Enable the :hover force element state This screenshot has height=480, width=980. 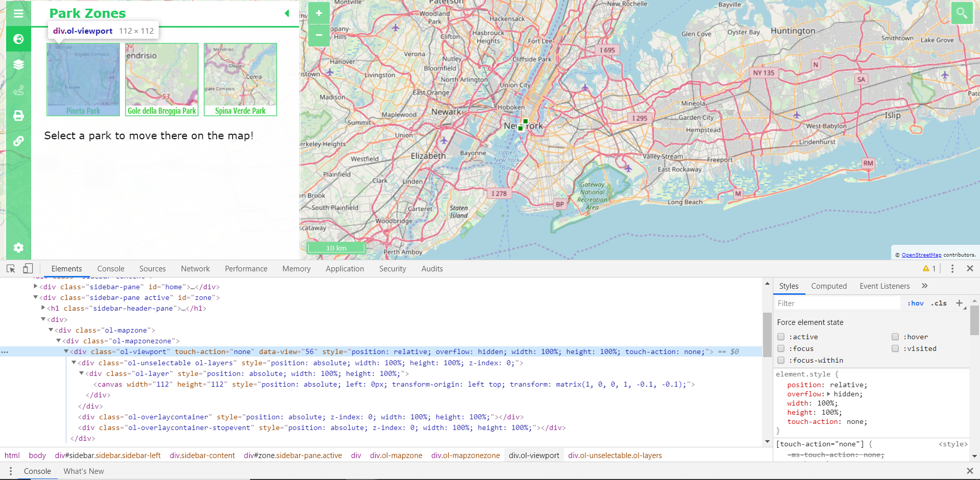tap(895, 337)
